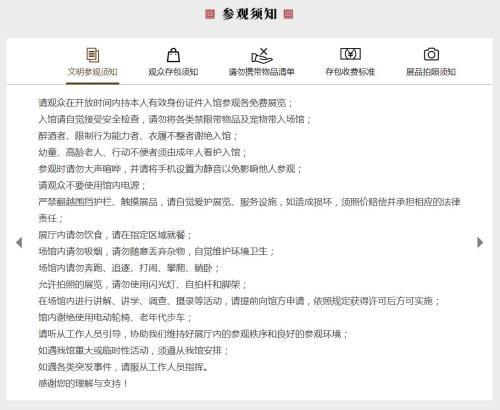The image size is (500, 410).
Task: Open the 观众存包须知 tab label
Action: coord(173,72)
